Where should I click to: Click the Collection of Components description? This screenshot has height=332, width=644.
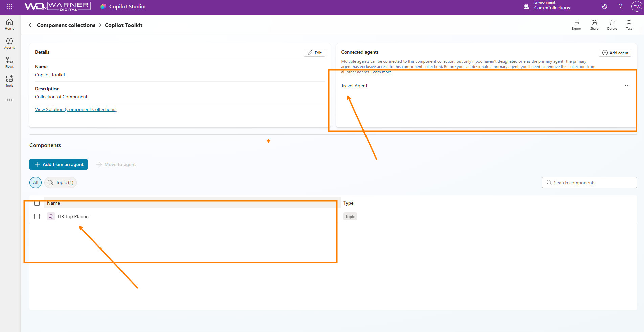pos(62,97)
